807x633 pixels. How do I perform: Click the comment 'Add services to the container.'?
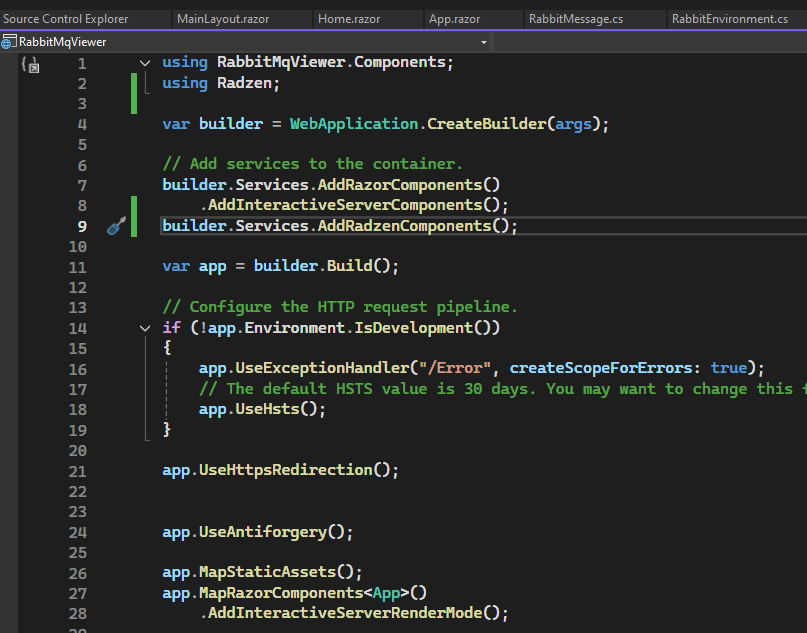click(x=312, y=164)
